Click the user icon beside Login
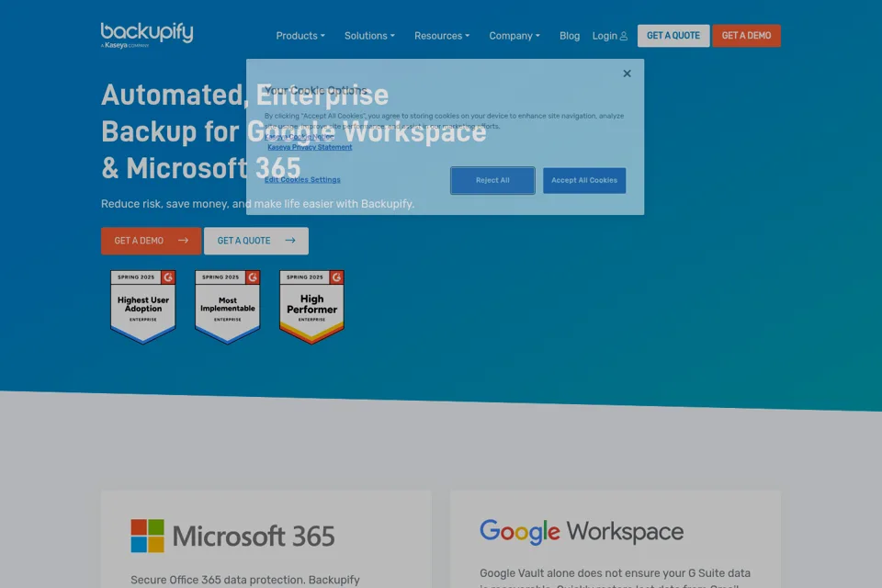Screen dimensions: 882x588 pyautogui.click(x=623, y=36)
